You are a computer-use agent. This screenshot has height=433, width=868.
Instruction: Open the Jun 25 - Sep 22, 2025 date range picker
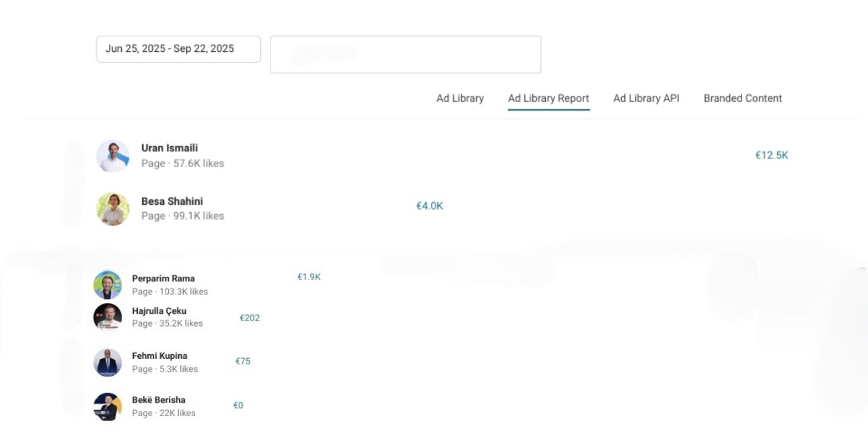(x=178, y=49)
